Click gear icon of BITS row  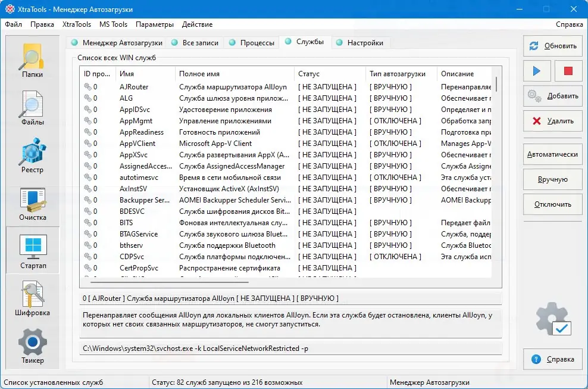coord(87,223)
